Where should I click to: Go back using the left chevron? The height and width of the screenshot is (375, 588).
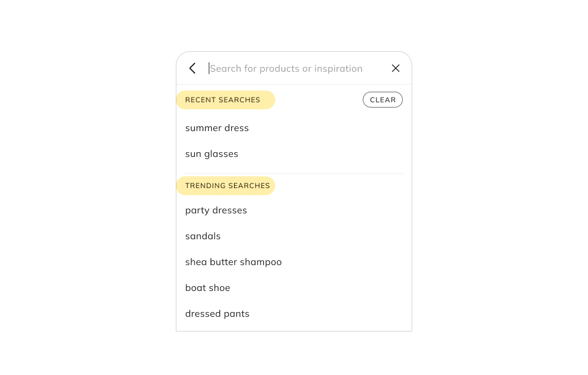coord(192,69)
